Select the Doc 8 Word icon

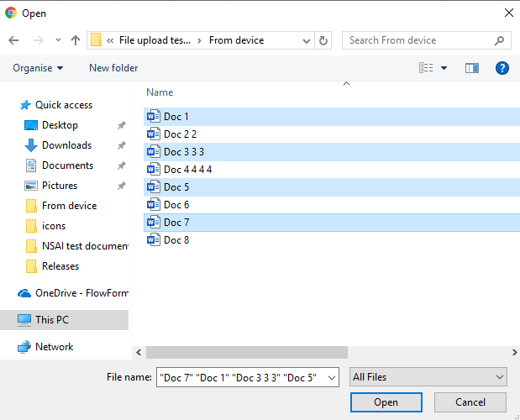click(x=154, y=239)
